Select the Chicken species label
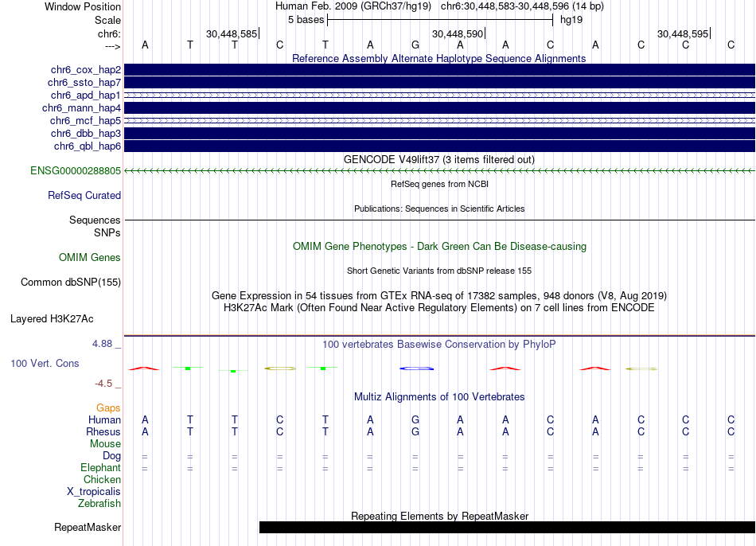Image resolution: width=756 pixels, height=546 pixels. pyautogui.click(x=102, y=479)
